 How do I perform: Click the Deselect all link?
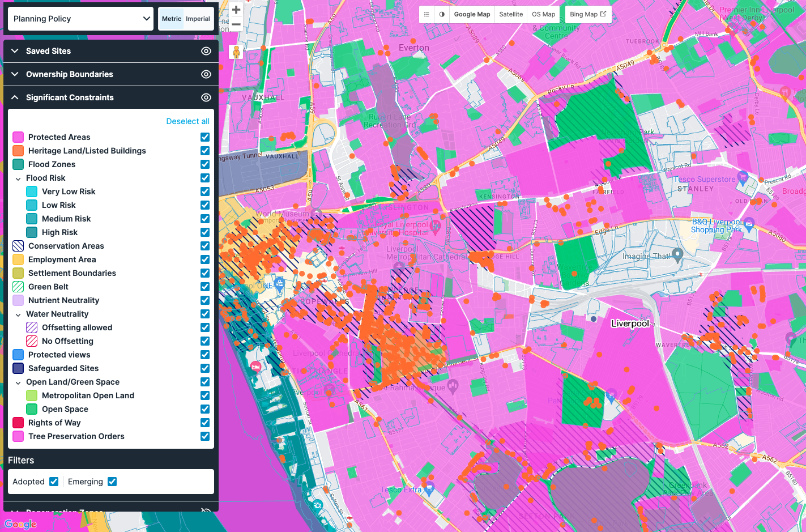187,121
